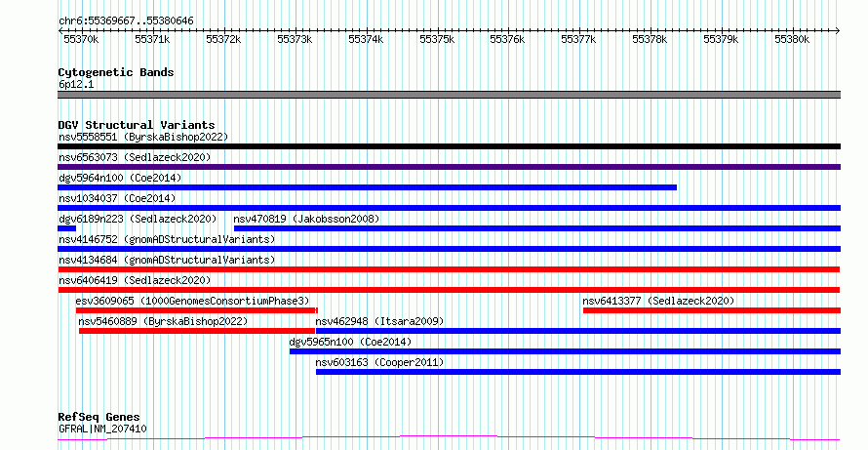Screen dimensions: 868x450
Task: Click the GFRAL|NM_207410 gene label
Action: tap(103, 429)
